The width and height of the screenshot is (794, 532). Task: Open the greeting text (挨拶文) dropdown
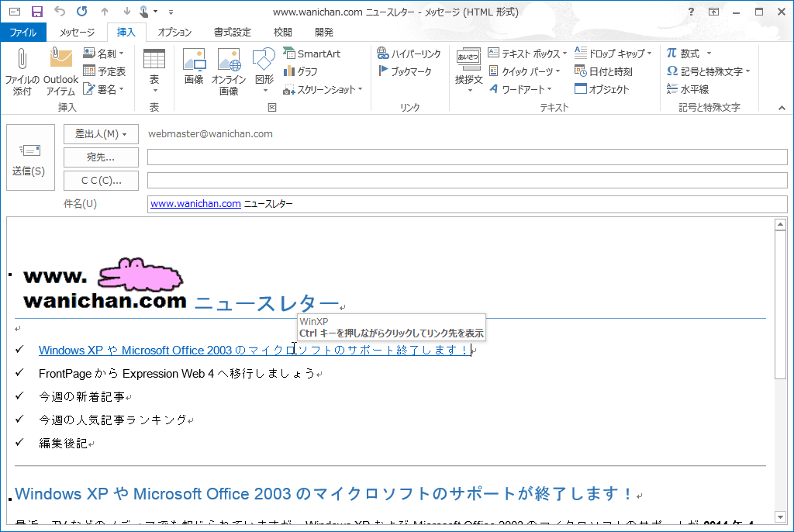pos(469,71)
